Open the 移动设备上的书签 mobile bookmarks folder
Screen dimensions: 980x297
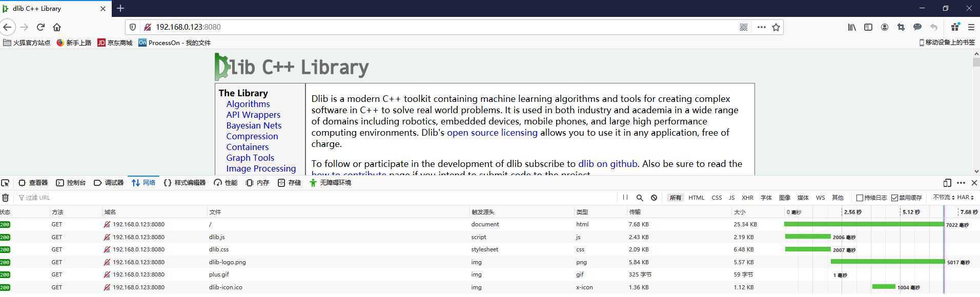pos(947,43)
